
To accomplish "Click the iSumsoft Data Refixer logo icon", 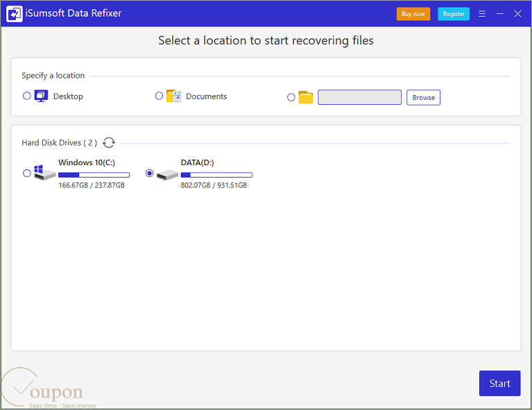I will (15, 14).
